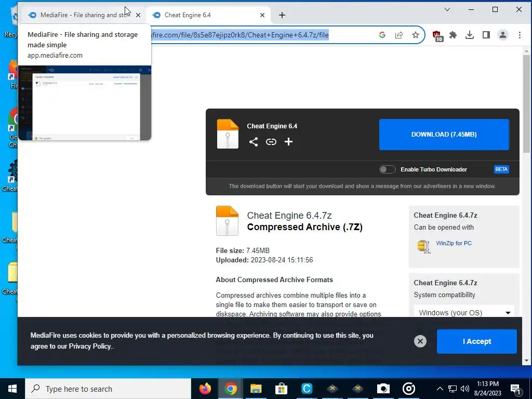The image size is (532, 399).
Task: Click the DOWNLOAD (7.45MB) button
Action: click(x=444, y=135)
